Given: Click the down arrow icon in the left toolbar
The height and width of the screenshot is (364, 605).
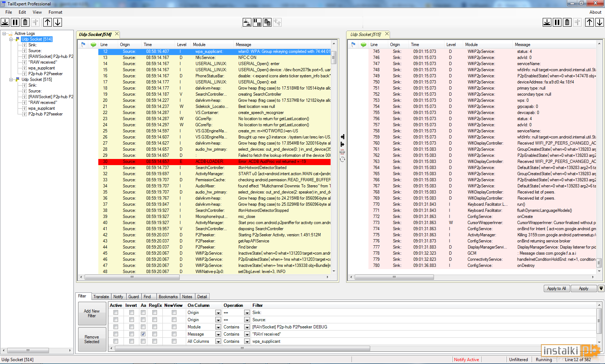Looking at the screenshot, I should pos(58,22).
